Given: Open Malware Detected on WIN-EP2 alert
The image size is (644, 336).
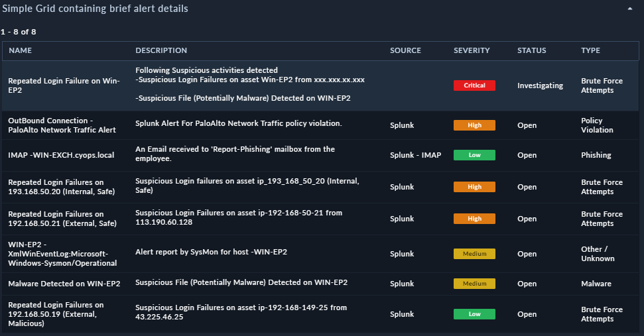Looking at the screenshot, I should pos(64,284).
